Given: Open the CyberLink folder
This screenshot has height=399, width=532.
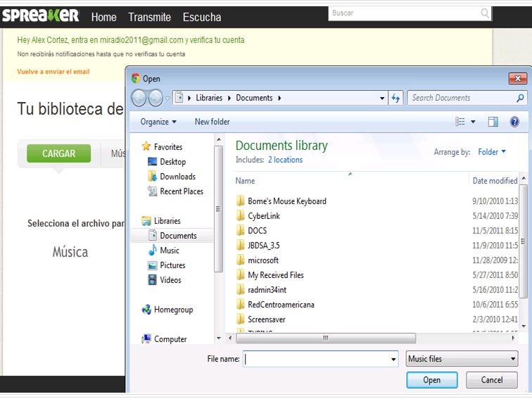Looking at the screenshot, I should (x=264, y=216).
